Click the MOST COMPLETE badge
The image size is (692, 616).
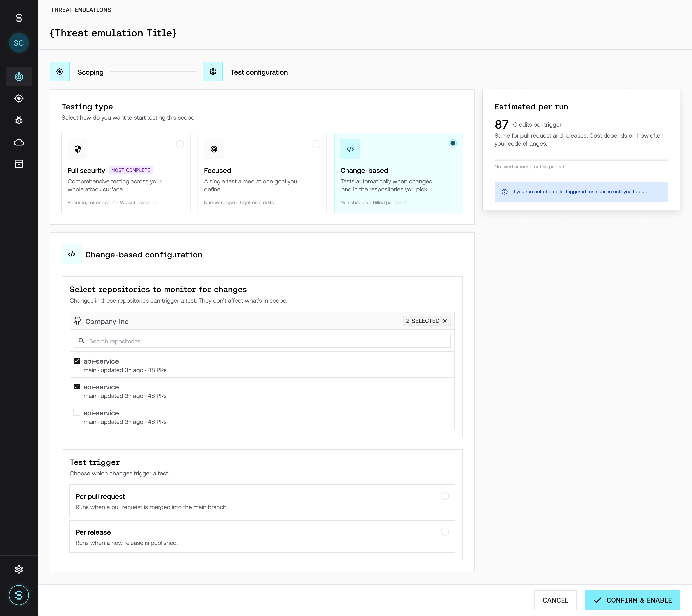(131, 170)
